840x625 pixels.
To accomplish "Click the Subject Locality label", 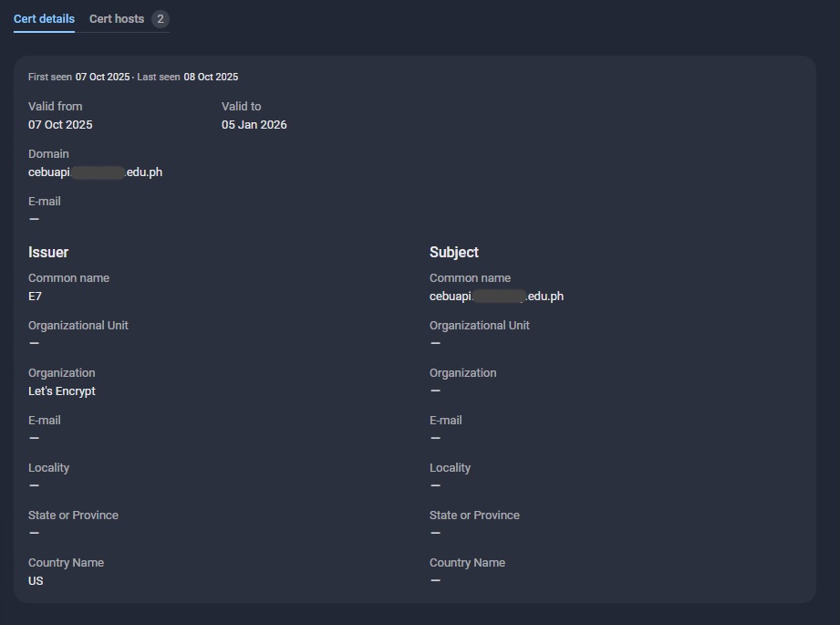I will pyautogui.click(x=450, y=468).
